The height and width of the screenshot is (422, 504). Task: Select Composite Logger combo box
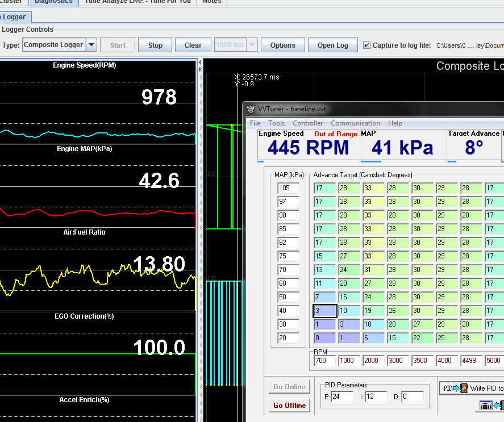pos(53,45)
